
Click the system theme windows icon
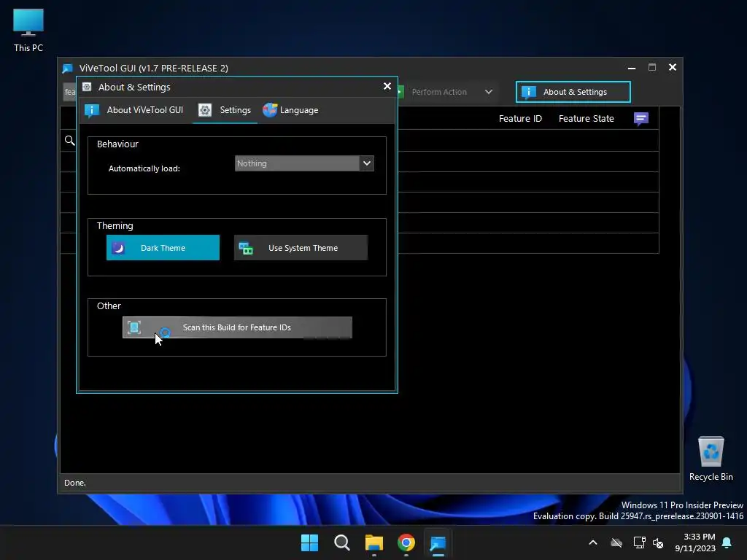pyautogui.click(x=246, y=248)
